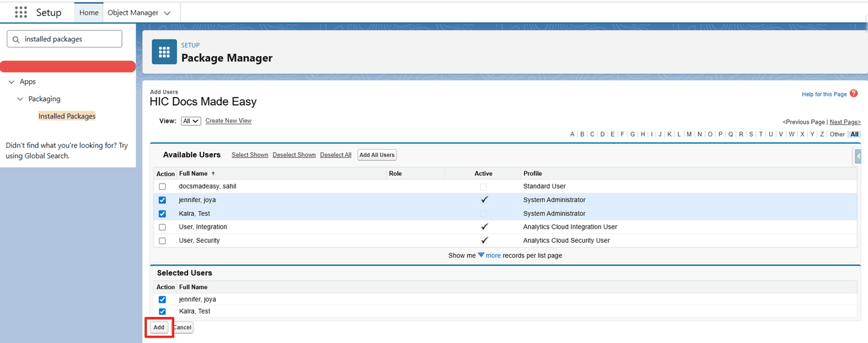Filter users by letter A
868x343 pixels.
572,134
